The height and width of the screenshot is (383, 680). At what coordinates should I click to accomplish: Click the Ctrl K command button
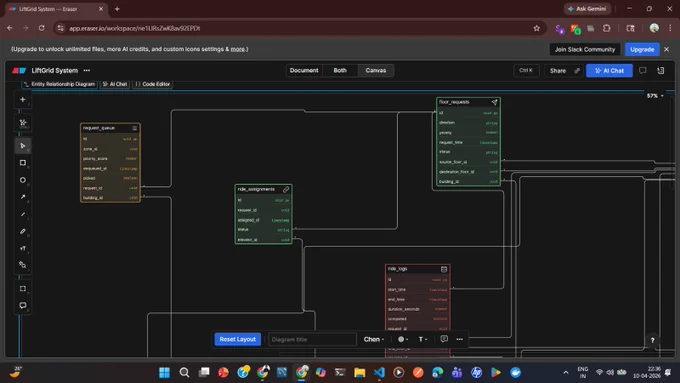coord(526,70)
